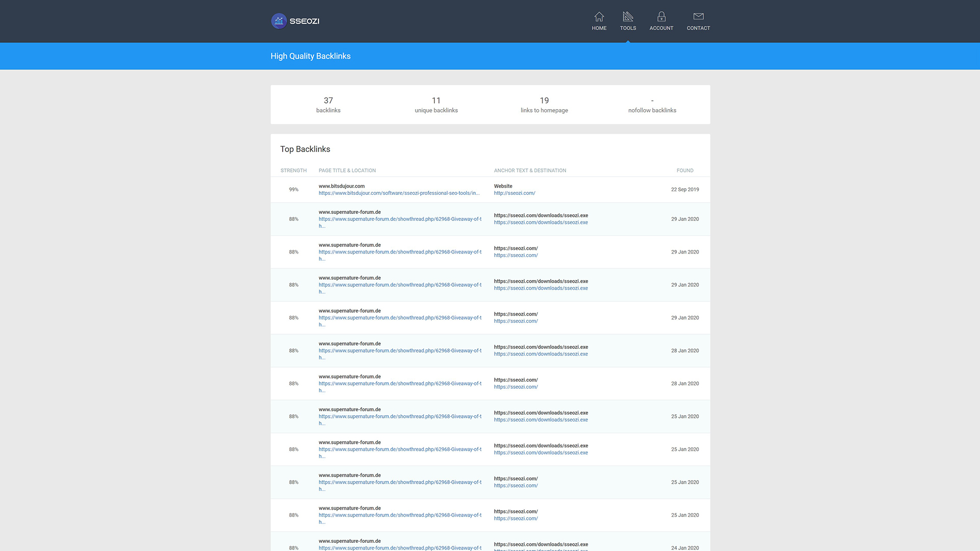This screenshot has height=551, width=980.
Task: Click the ANCHOR TEXT & DESTINATION column header
Action: click(x=530, y=170)
